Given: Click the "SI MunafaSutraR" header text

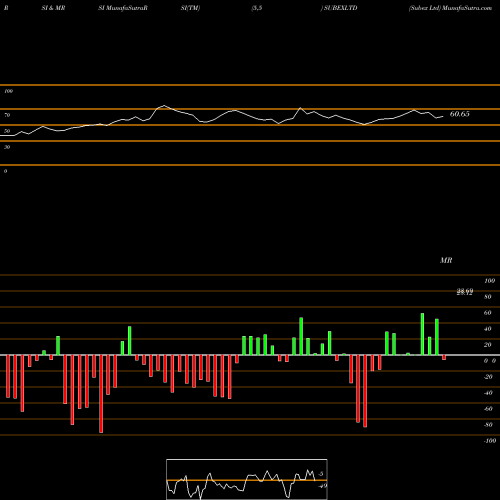Looking at the screenshot, I should 123,8.
